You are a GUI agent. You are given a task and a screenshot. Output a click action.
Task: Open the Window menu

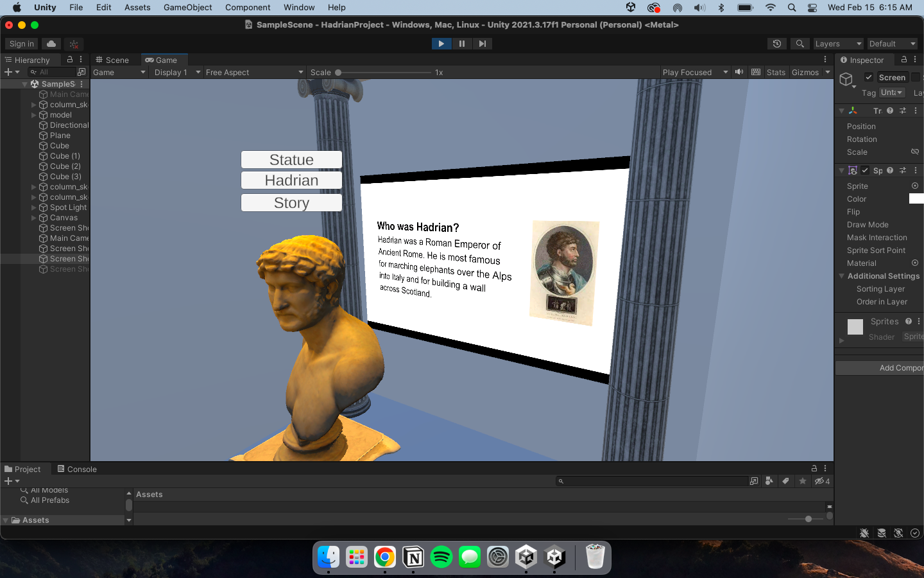(x=299, y=7)
